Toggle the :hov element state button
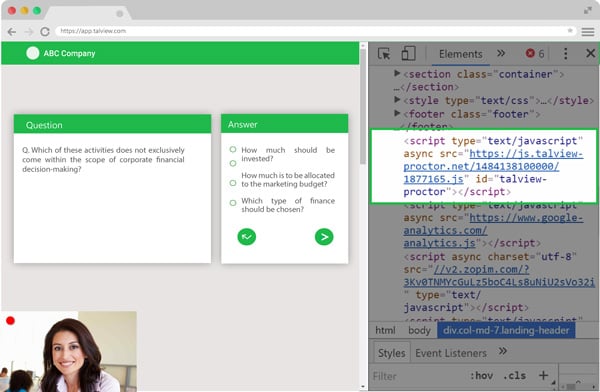The image size is (600, 392). [x=481, y=376]
